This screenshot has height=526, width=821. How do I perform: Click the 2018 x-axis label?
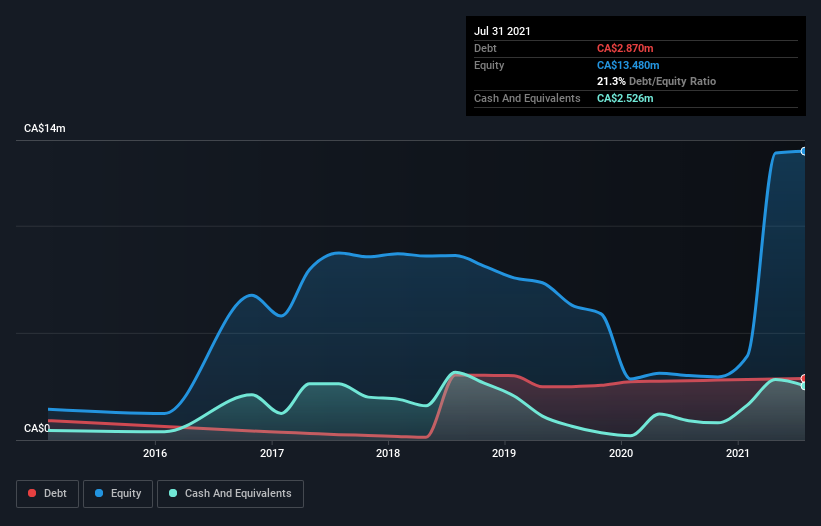pyautogui.click(x=388, y=453)
